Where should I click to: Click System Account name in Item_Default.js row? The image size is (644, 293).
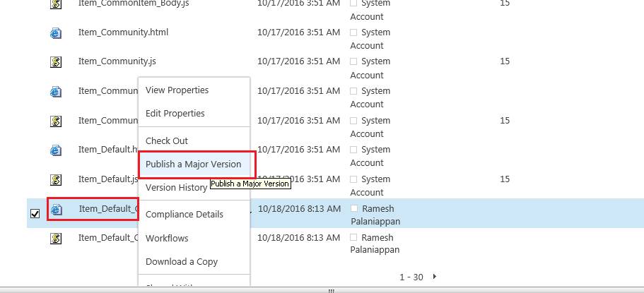tap(370, 186)
